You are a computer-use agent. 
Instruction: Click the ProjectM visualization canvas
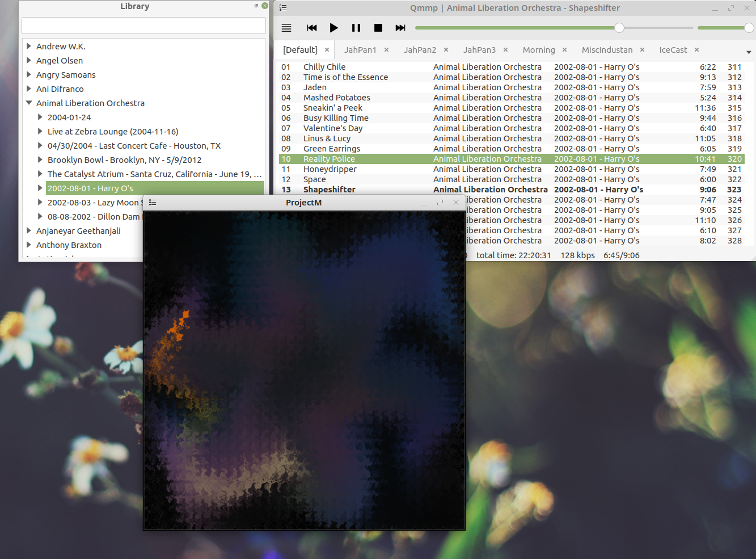[x=304, y=371]
